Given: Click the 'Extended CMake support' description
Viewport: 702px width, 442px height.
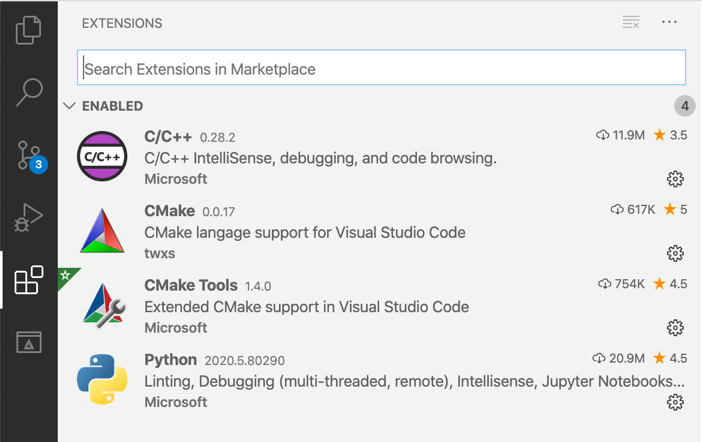Looking at the screenshot, I should (x=307, y=307).
